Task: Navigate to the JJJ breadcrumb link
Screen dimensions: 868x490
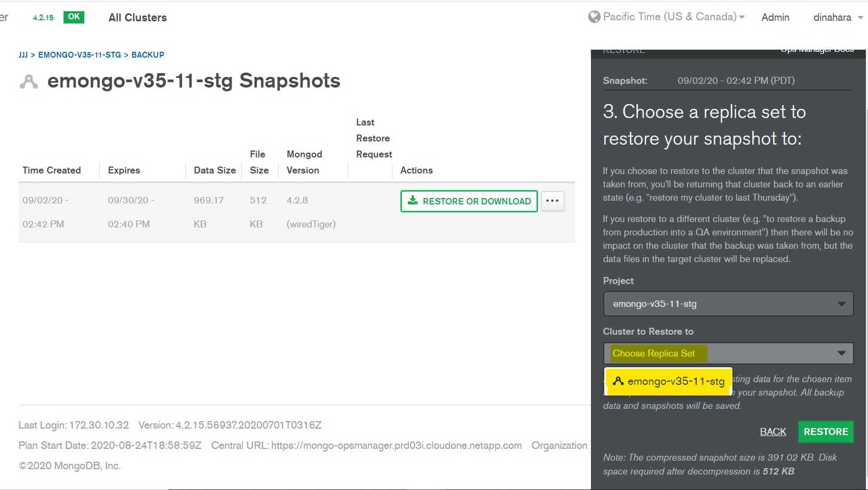Action: click(x=23, y=55)
